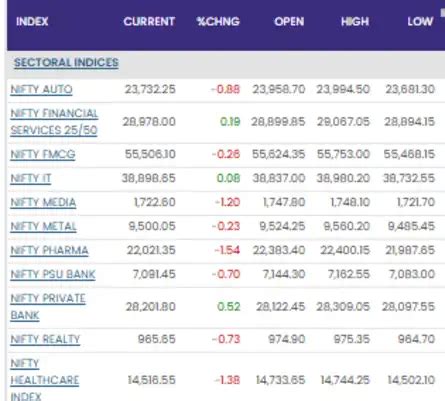Select NIFTY FMCG high value 55,753.00

coord(343,154)
